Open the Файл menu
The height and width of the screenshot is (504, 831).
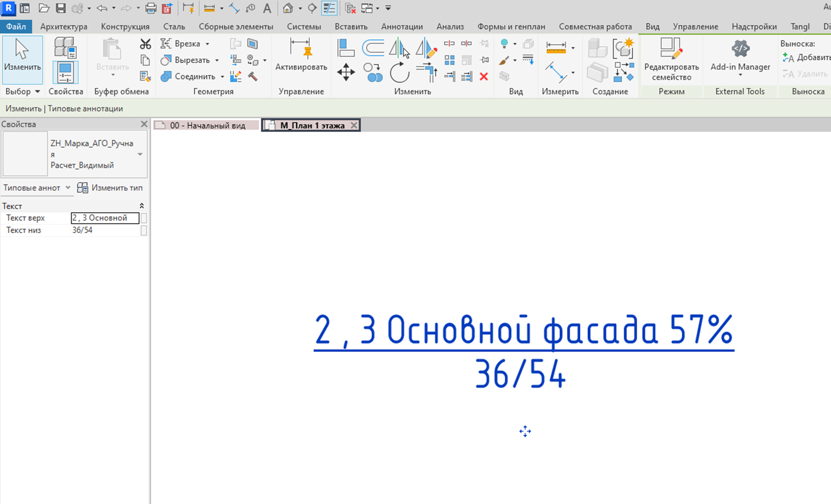16,26
